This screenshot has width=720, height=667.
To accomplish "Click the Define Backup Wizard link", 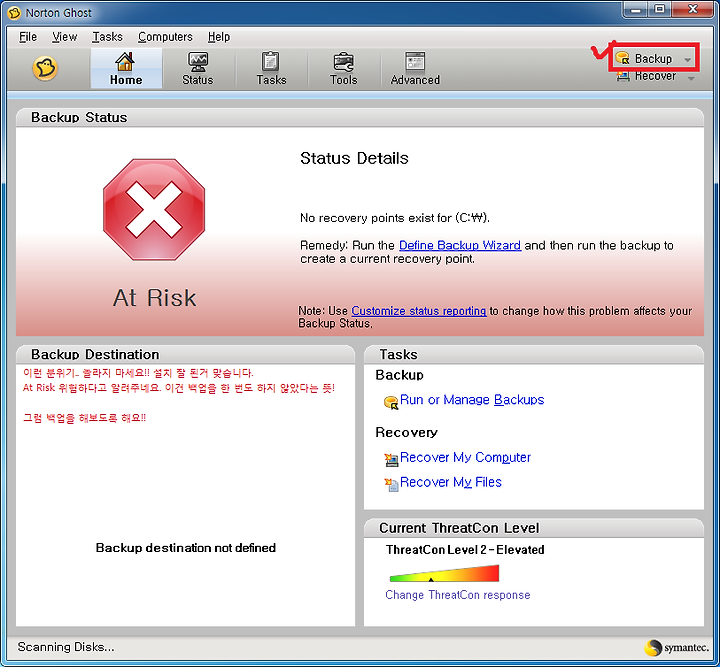I will (460, 246).
